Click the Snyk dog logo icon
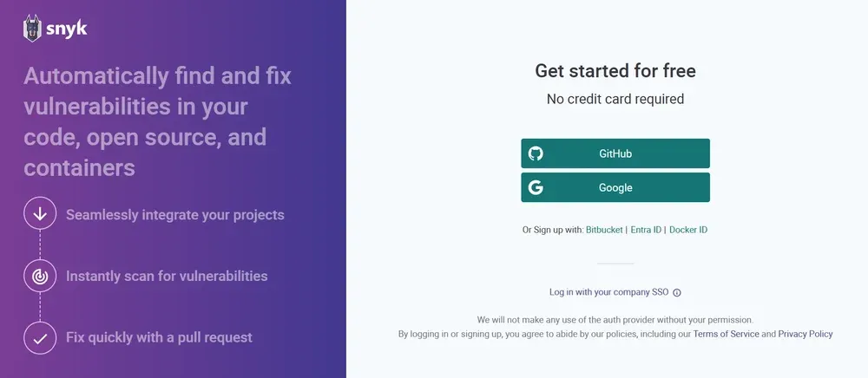The image size is (868, 378). click(33, 29)
